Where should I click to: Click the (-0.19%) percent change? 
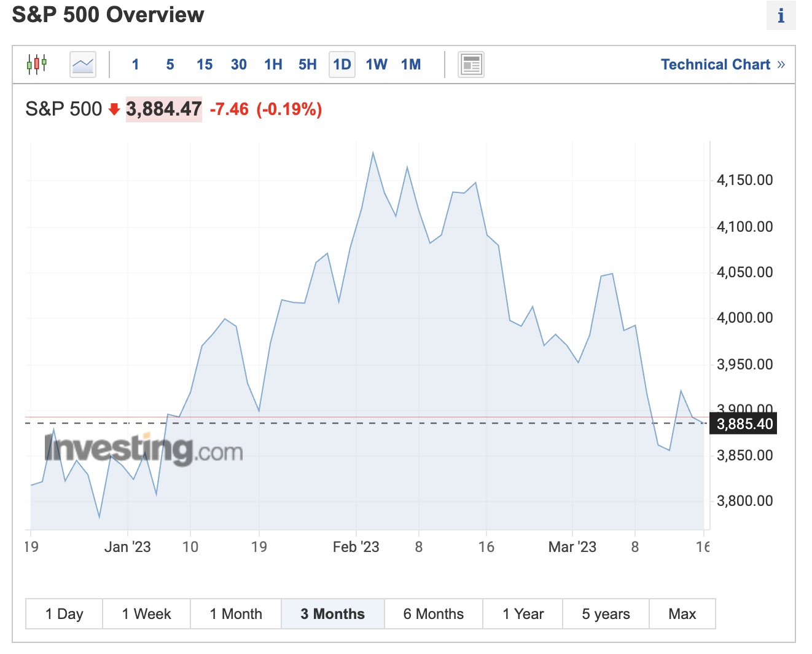(x=289, y=109)
